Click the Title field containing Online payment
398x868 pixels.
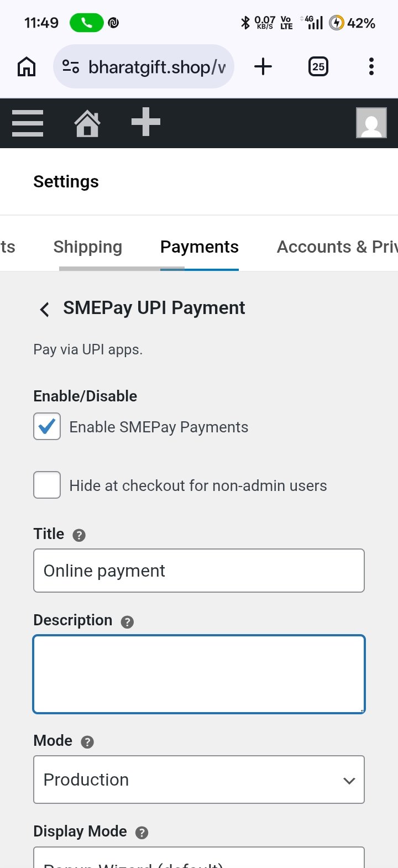coord(199,571)
